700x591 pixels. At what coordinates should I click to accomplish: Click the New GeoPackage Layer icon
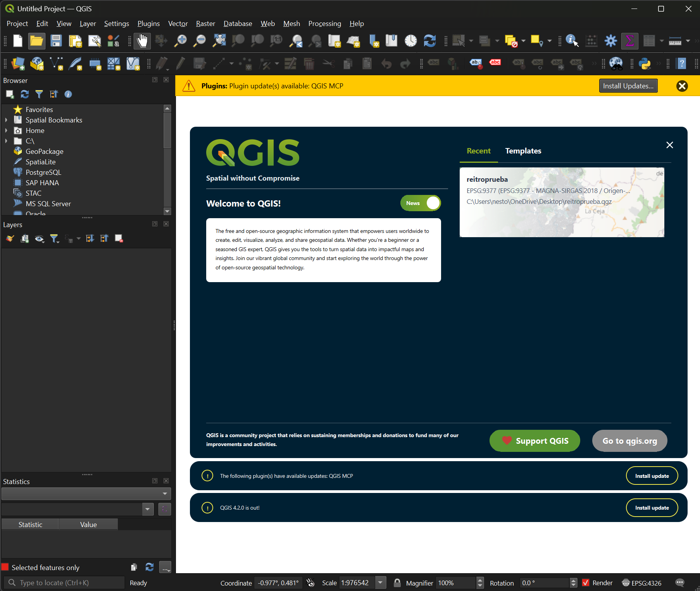point(37,64)
